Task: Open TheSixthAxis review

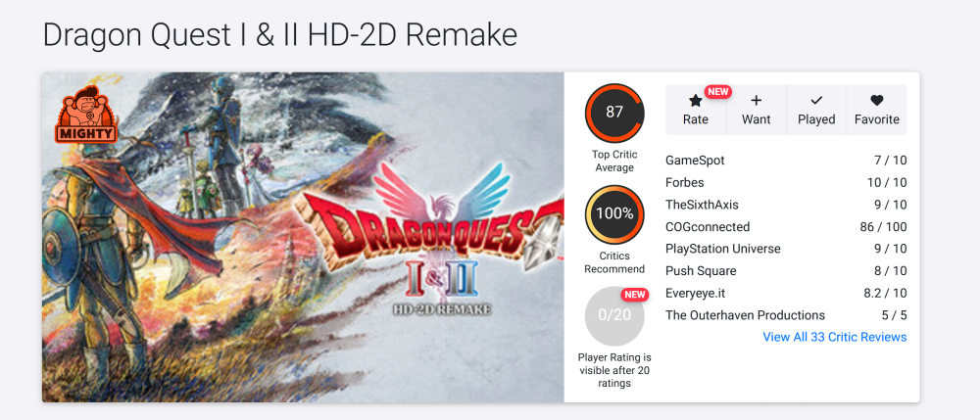Action: click(786, 205)
